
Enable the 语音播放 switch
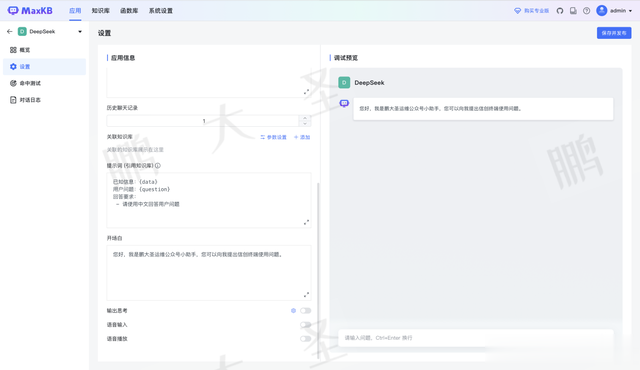pyautogui.click(x=305, y=339)
